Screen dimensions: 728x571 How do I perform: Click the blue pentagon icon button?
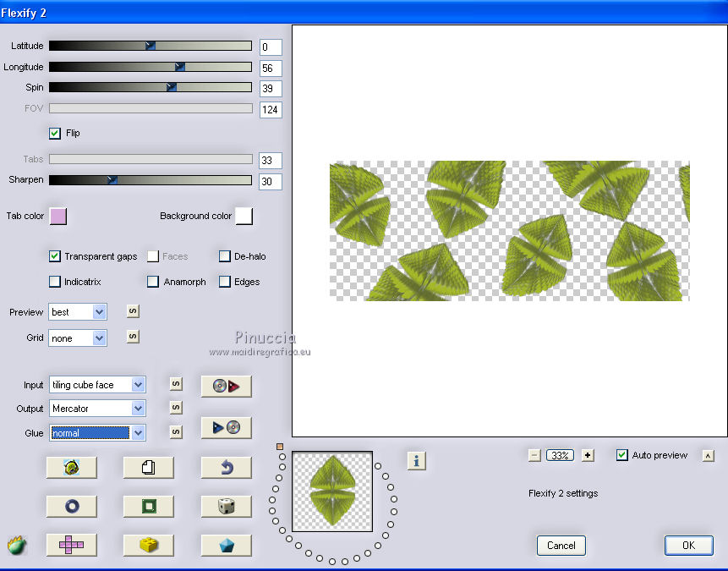pos(226,545)
